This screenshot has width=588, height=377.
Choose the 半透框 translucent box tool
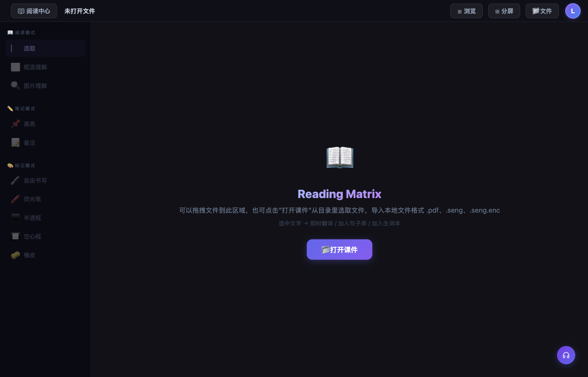(45, 218)
